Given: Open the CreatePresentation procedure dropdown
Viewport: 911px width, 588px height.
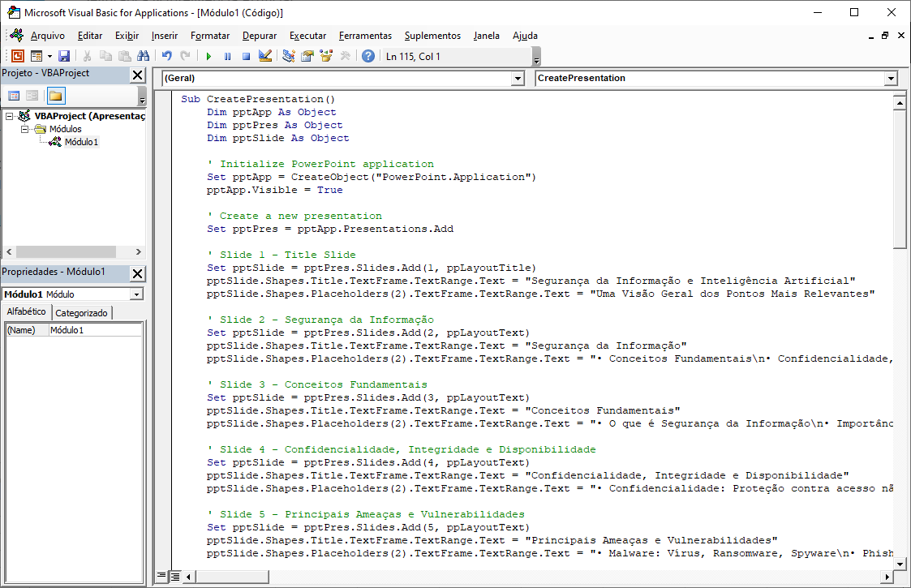Looking at the screenshot, I should click(891, 79).
